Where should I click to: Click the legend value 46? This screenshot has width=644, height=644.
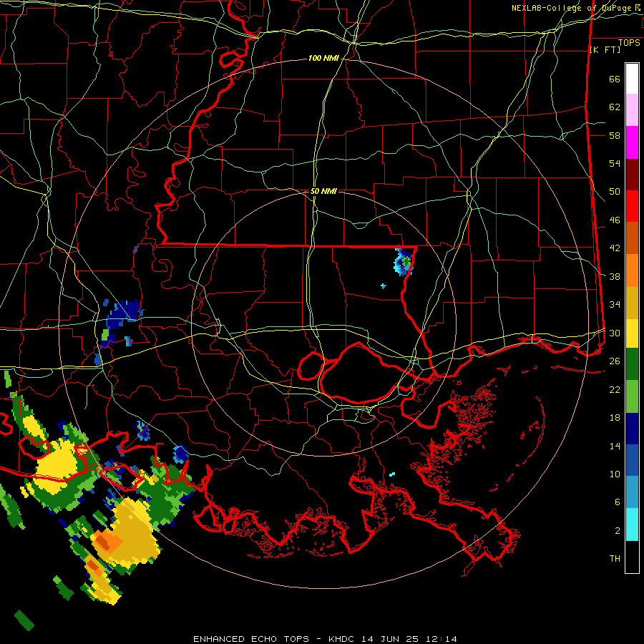[x=615, y=220]
